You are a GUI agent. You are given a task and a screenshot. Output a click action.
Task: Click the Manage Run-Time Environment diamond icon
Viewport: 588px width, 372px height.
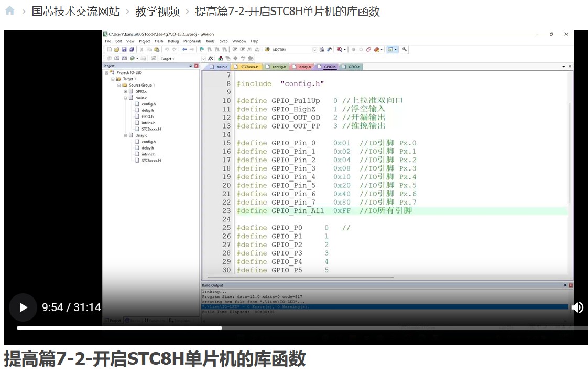pos(235,59)
